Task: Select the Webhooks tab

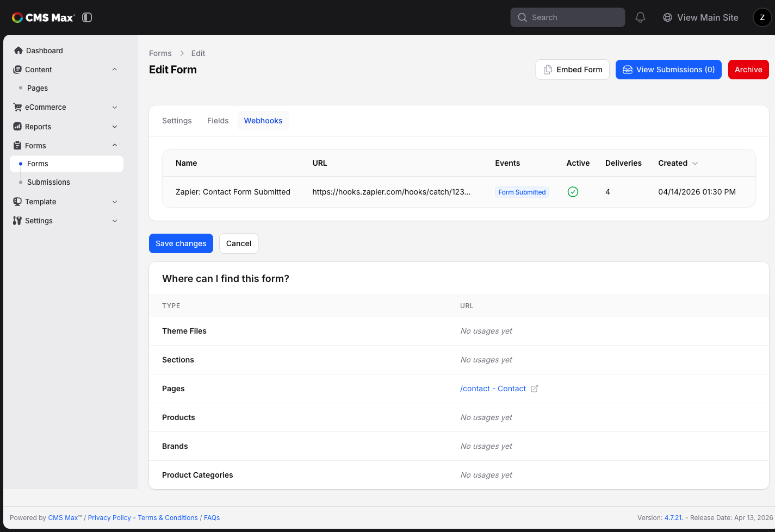Action: (263, 121)
